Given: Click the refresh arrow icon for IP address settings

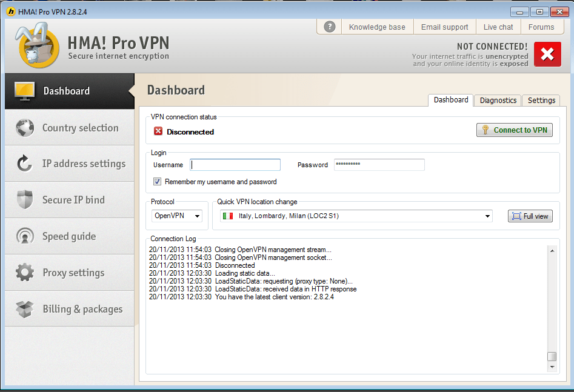Looking at the screenshot, I should tap(24, 163).
